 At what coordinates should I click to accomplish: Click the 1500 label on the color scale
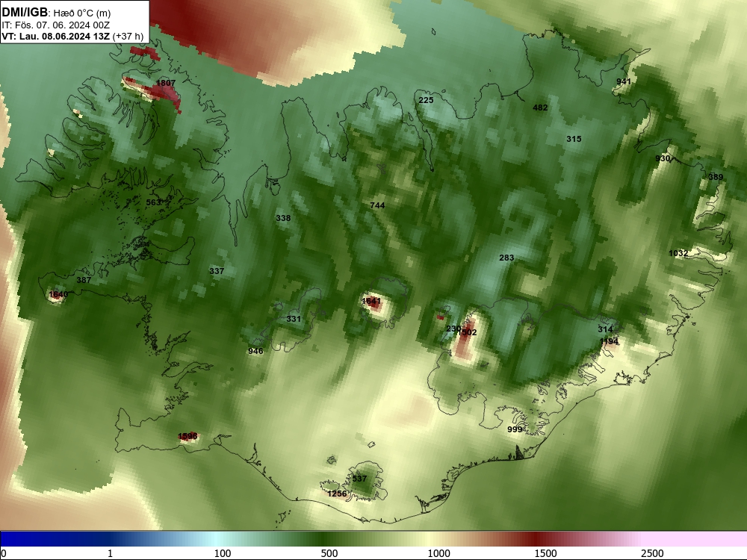click(545, 553)
